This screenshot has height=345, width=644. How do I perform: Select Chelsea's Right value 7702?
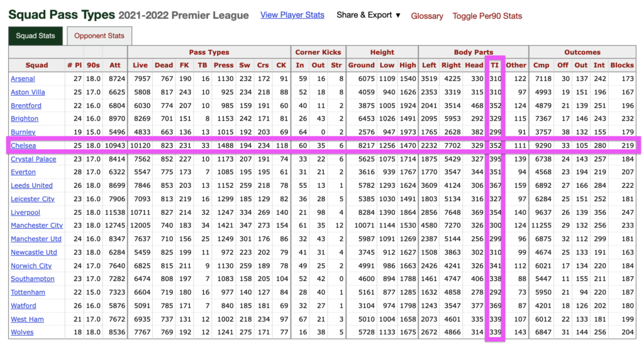pyautogui.click(x=452, y=145)
